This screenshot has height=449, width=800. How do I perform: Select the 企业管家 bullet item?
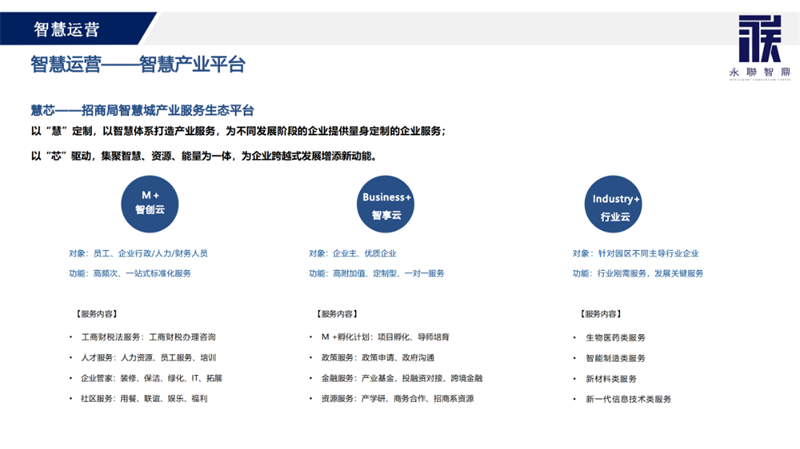click(150, 379)
